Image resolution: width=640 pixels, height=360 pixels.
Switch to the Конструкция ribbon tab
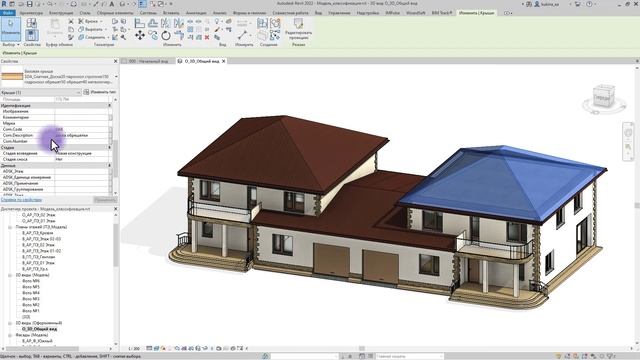click(61, 13)
